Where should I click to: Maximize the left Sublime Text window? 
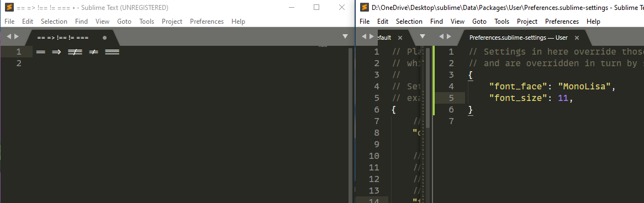pyautogui.click(x=316, y=7)
